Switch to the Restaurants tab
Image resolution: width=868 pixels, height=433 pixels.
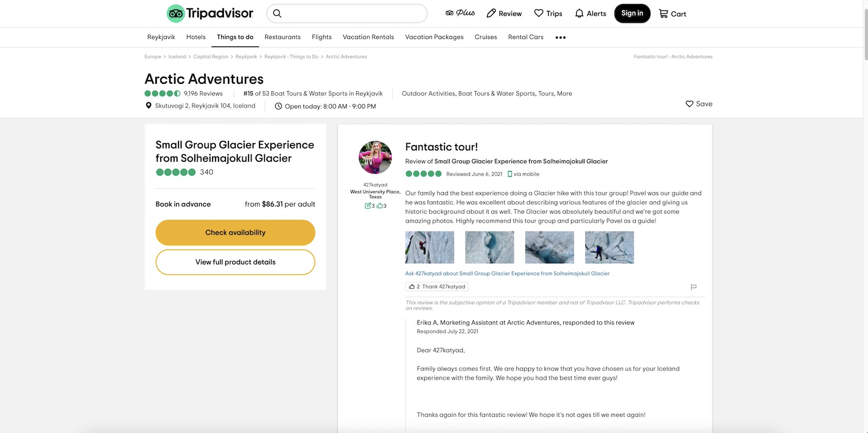pyautogui.click(x=282, y=37)
